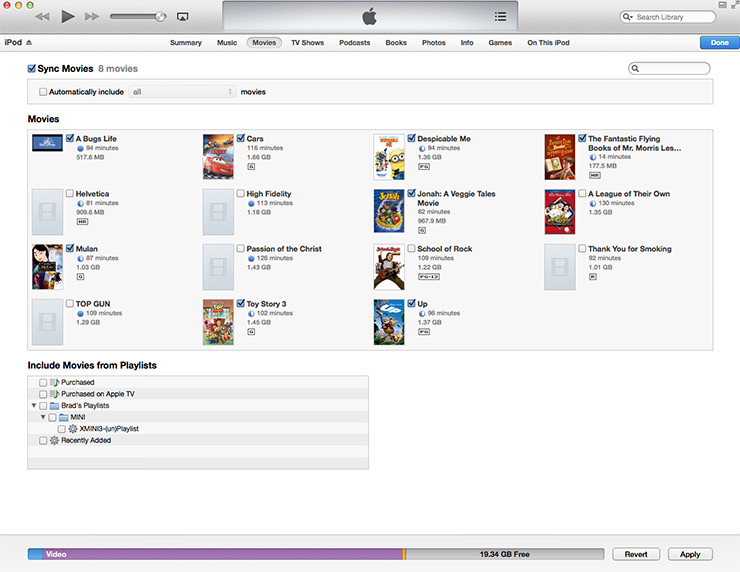Uncheck the Toy Story 3 checkbox

click(x=241, y=303)
